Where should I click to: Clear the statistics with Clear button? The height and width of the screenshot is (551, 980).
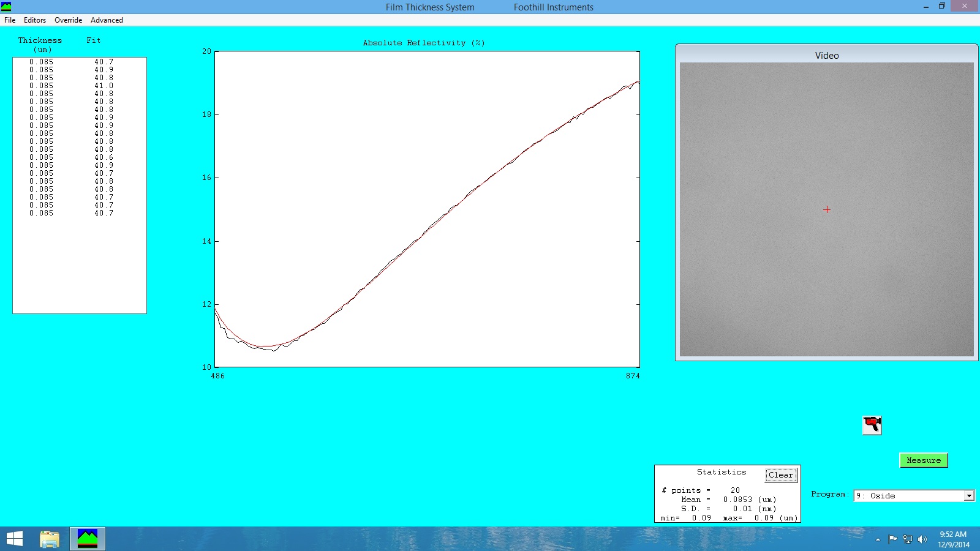(x=781, y=475)
